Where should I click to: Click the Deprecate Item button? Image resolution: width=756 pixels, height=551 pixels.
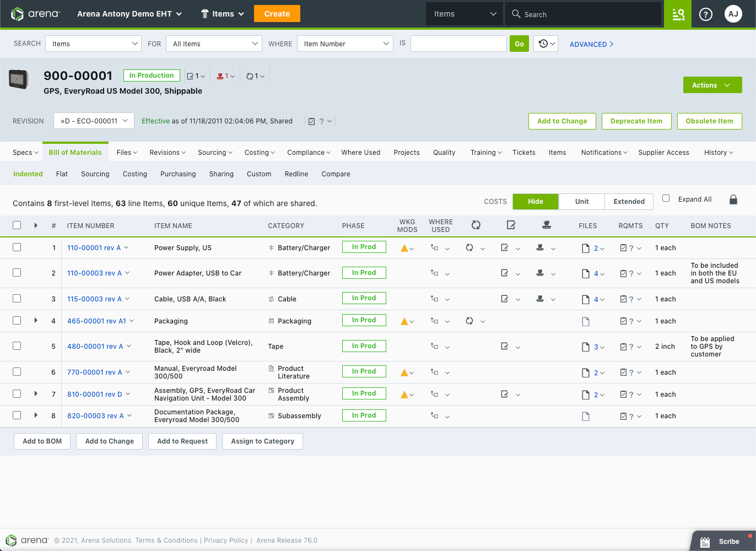[636, 121]
